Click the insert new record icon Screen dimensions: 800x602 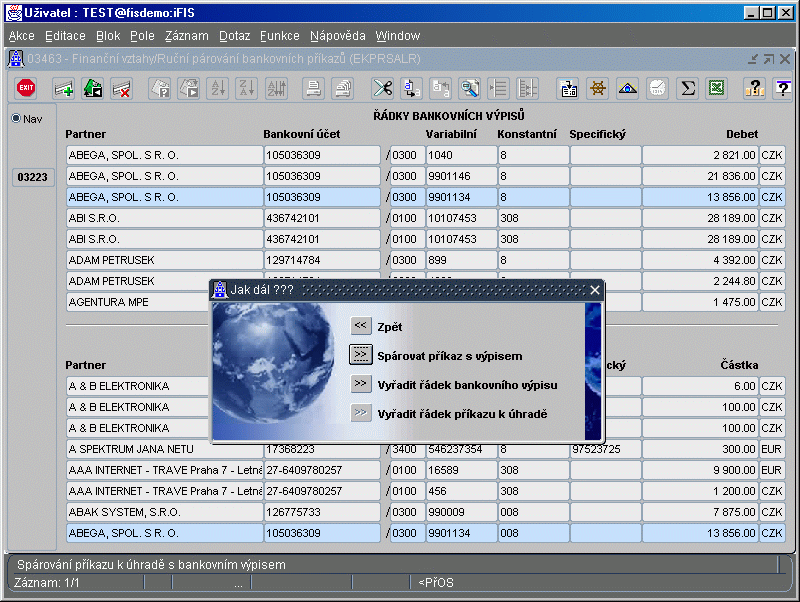pos(64,88)
